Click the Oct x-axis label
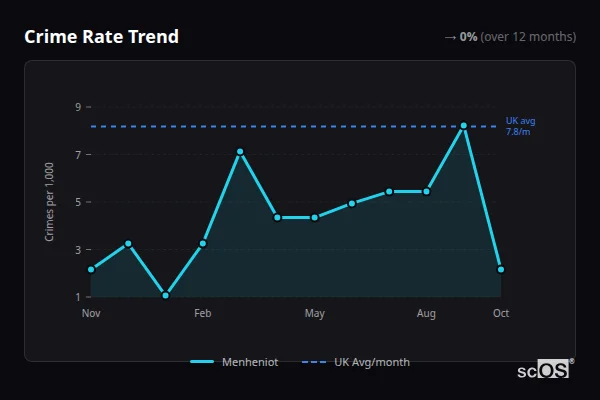600x400 pixels. coord(501,313)
